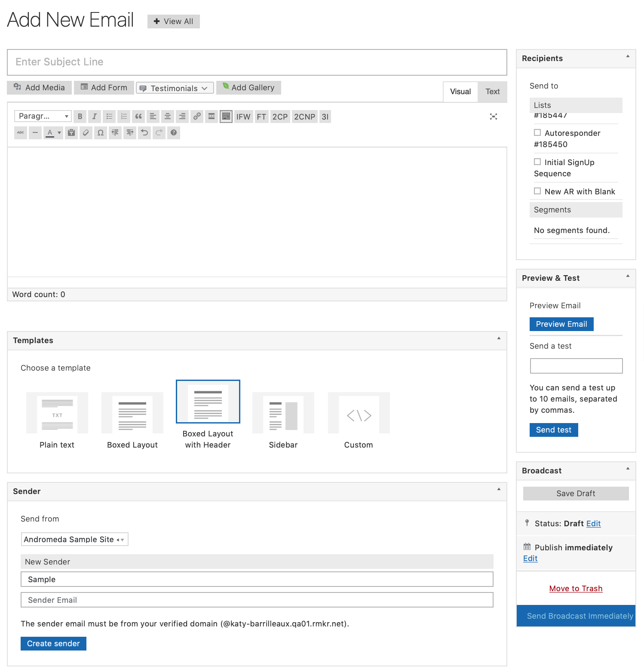Image resolution: width=644 pixels, height=669 pixels.
Task: Click the Preview Email button
Action: tap(561, 324)
